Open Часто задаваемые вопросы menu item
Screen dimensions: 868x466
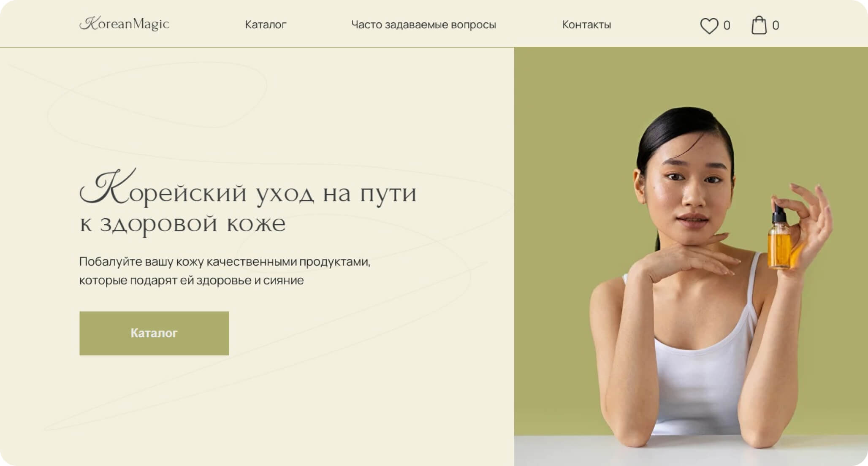coord(423,25)
